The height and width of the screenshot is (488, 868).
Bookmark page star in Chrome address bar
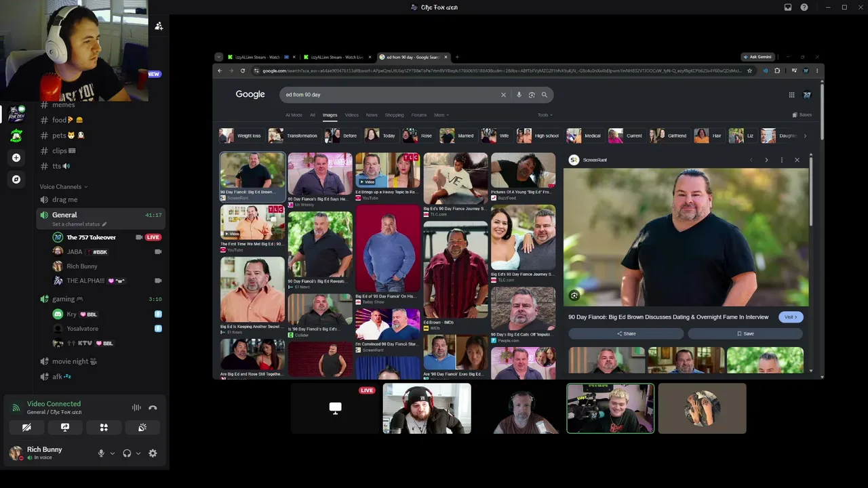coord(749,70)
